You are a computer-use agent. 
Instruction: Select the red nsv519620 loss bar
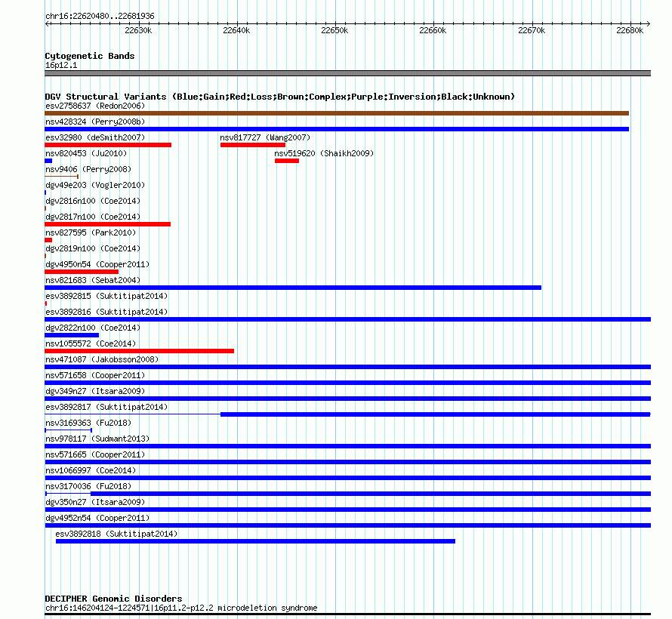(287, 161)
